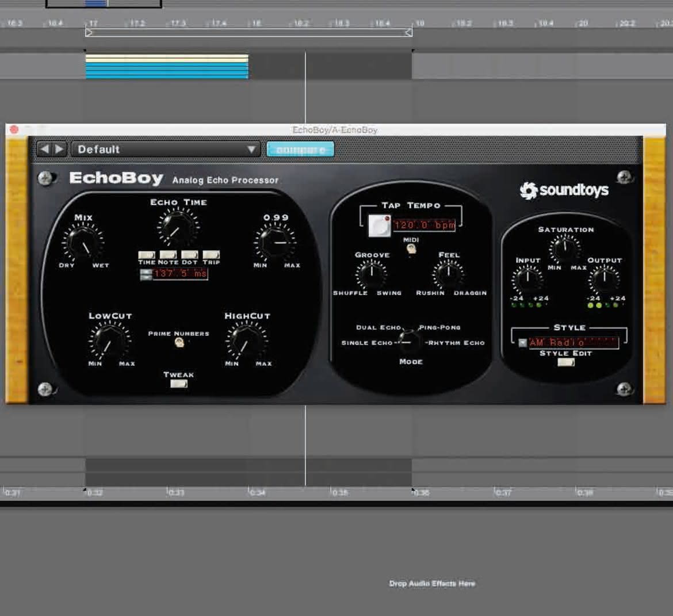Click the echo Mode selector knob
The image size is (673, 616).
point(410,342)
